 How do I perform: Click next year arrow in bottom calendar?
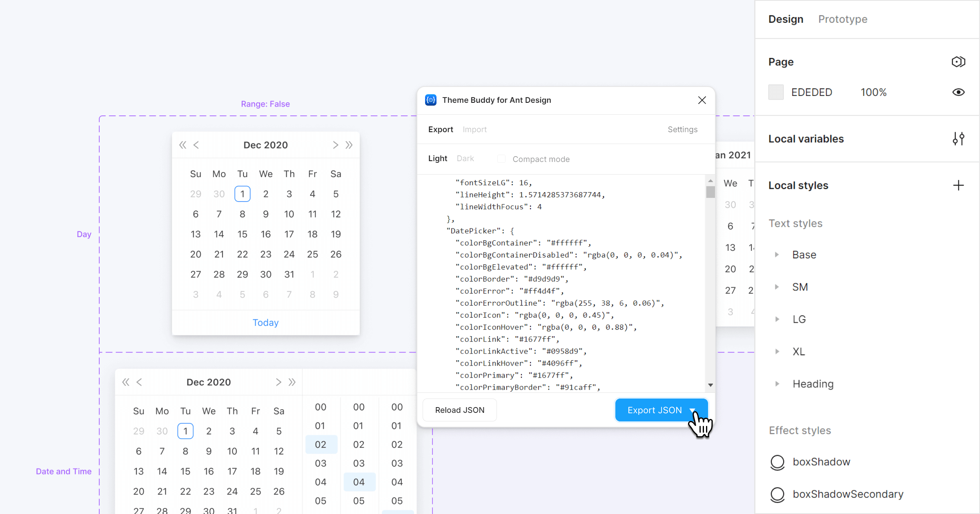[x=292, y=382]
